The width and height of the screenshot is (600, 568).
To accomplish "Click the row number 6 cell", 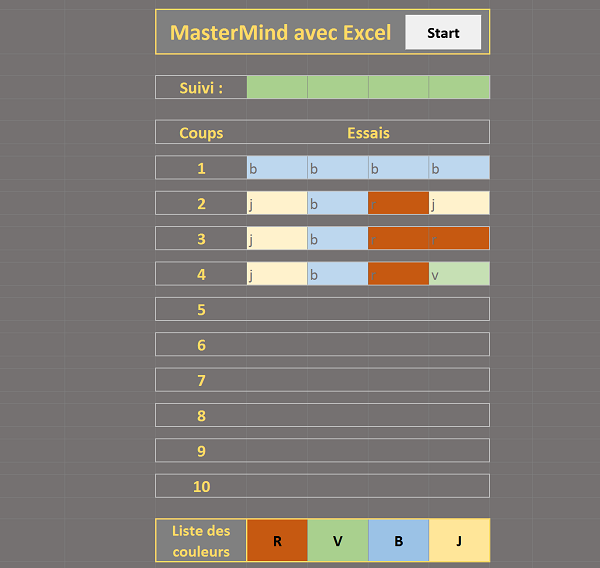I will 201,344.
